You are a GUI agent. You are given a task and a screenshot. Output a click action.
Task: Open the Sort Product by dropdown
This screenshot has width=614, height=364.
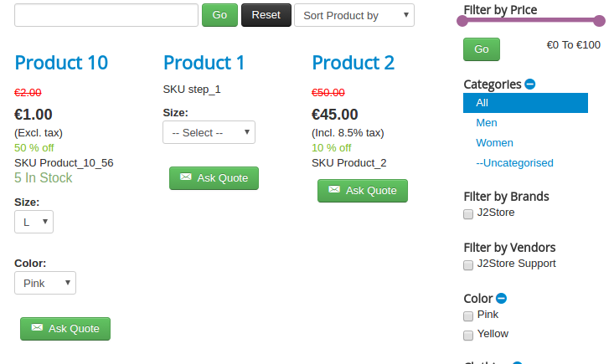pos(353,15)
